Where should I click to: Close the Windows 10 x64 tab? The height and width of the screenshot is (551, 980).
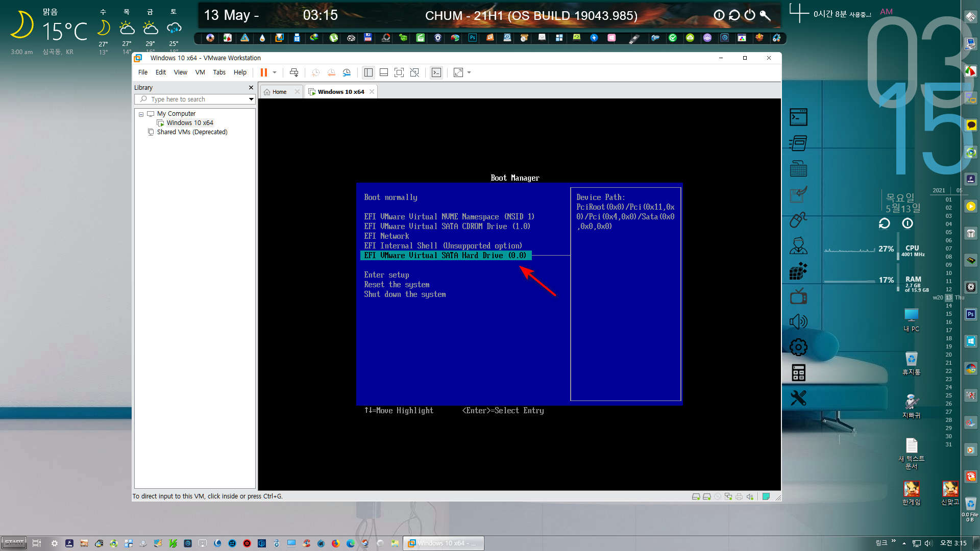tap(372, 92)
